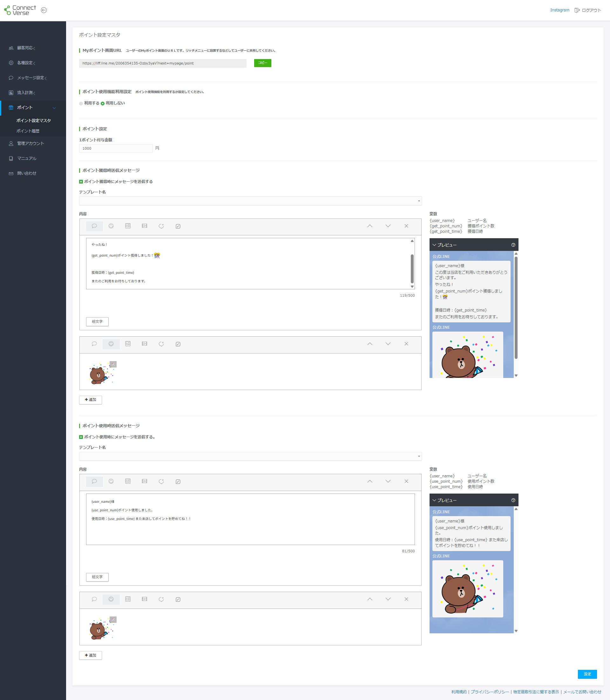
Task: Move the point-acquisition text message block up
Action: tap(370, 226)
